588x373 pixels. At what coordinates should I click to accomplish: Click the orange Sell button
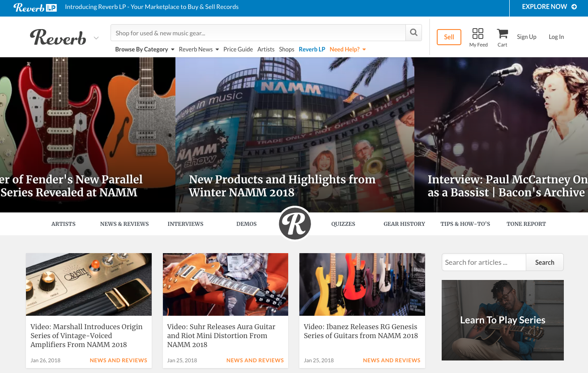pyautogui.click(x=449, y=37)
